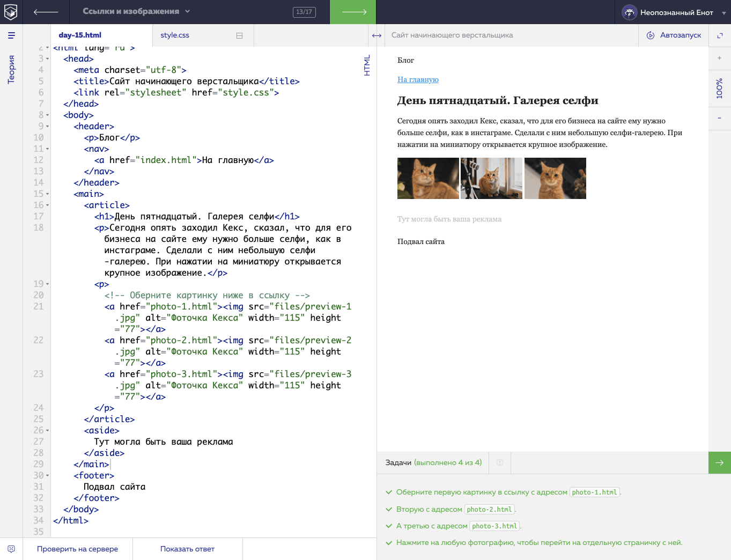Advance to next lesson using green arrow
This screenshot has height=560, width=731.
353,12
